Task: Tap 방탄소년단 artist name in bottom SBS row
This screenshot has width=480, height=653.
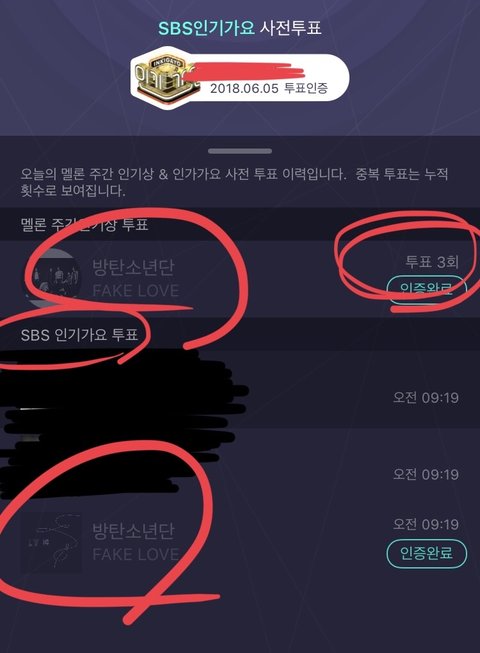Action: (x=133, y=531)
